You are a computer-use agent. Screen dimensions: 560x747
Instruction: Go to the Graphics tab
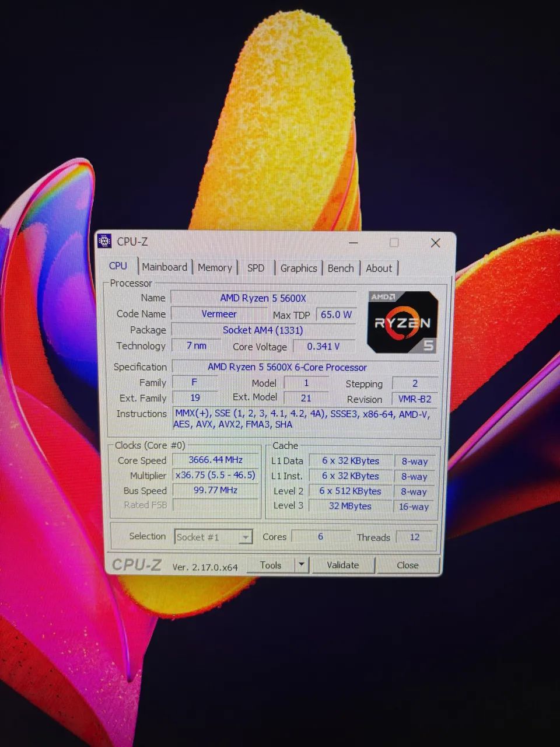coord(299,268)
